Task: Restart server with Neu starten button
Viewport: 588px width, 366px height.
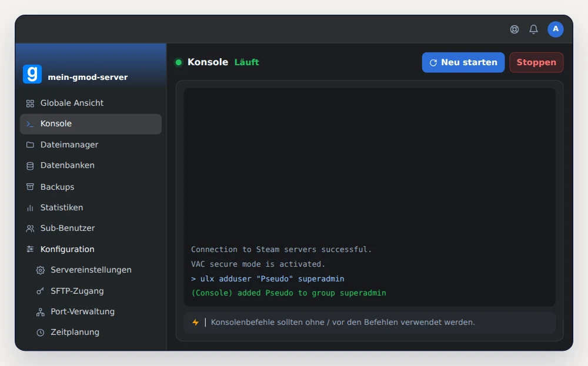Action: [463, 62]
